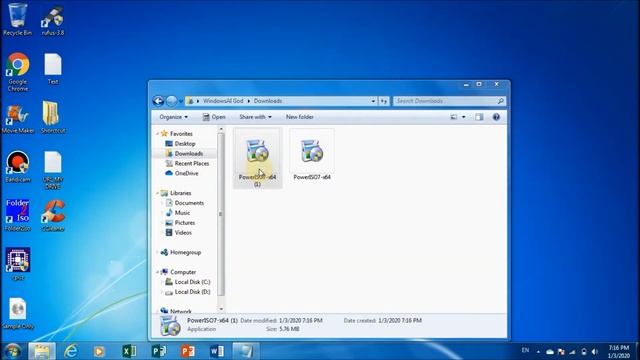
Task: Open Movie Maker desktop shortcut
Action: coord(18,118)
